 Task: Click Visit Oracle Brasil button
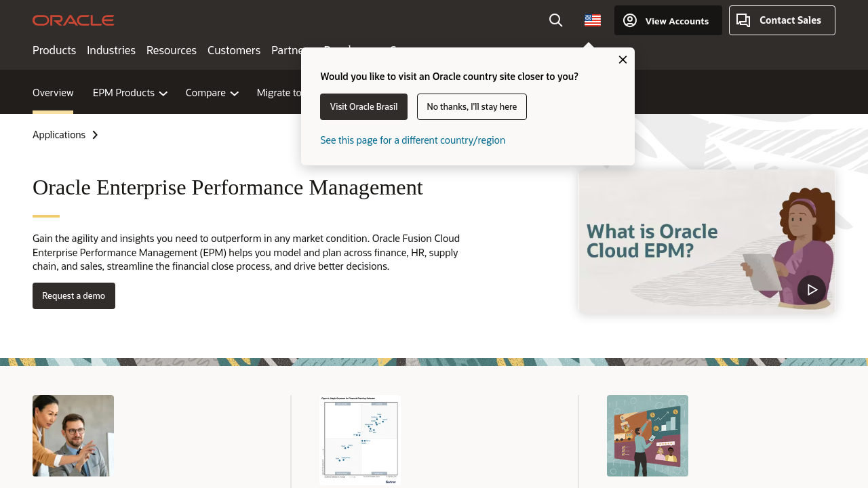(363, 106)
